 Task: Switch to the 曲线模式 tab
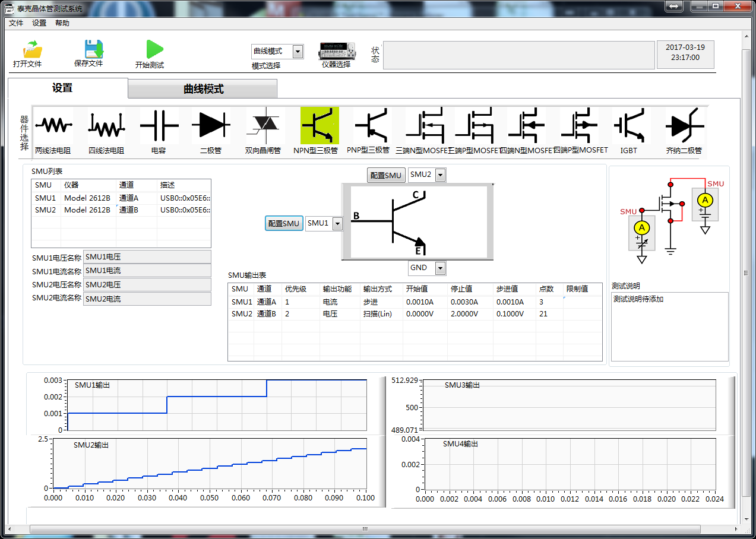203,89
